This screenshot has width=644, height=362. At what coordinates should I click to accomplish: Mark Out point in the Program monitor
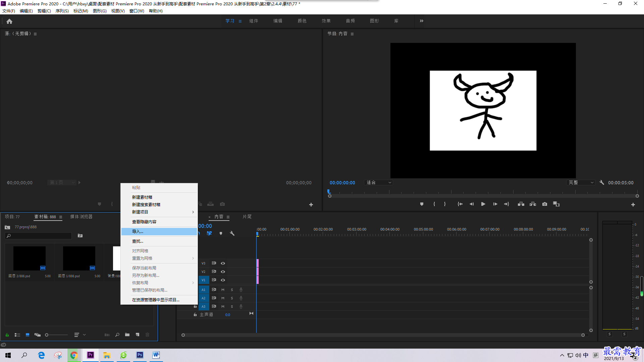pyautogui.click(x=445, y=204)
